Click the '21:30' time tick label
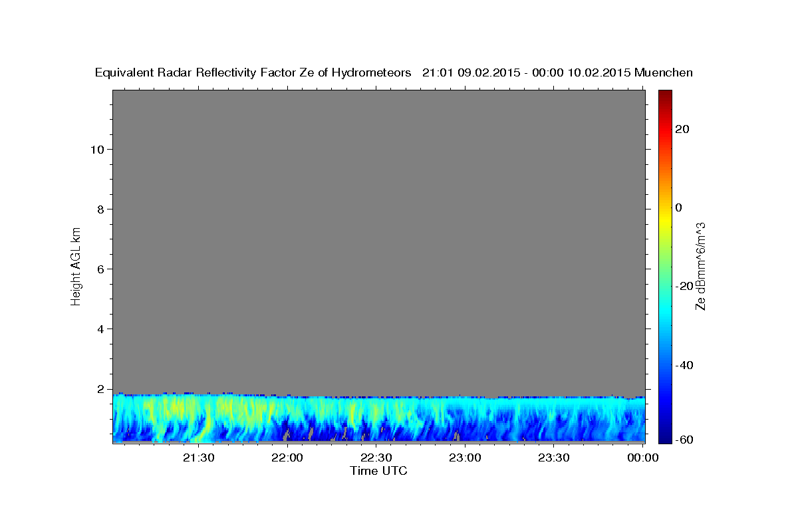The height and width of the screenshot is (532, 798). (199, 458)
